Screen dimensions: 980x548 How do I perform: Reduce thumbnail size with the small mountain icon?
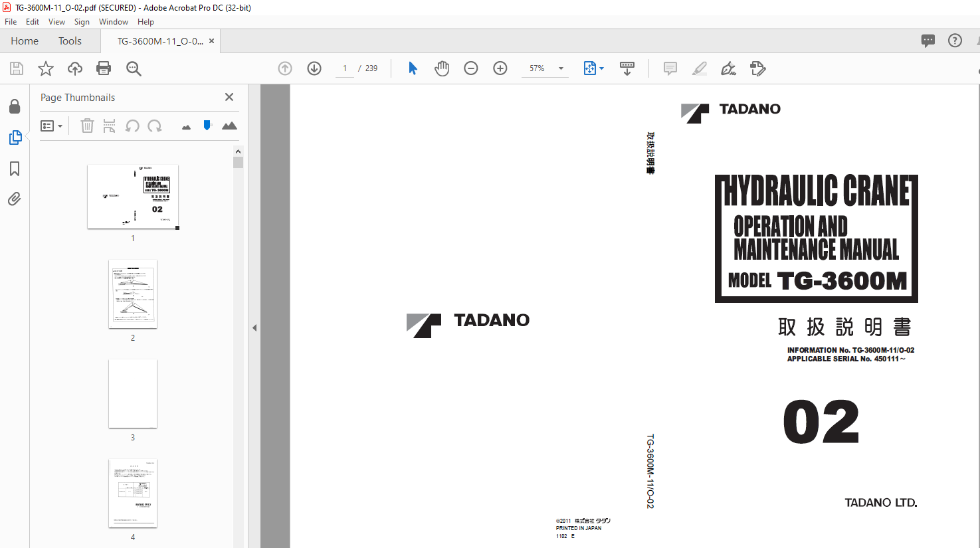point(186,126)
